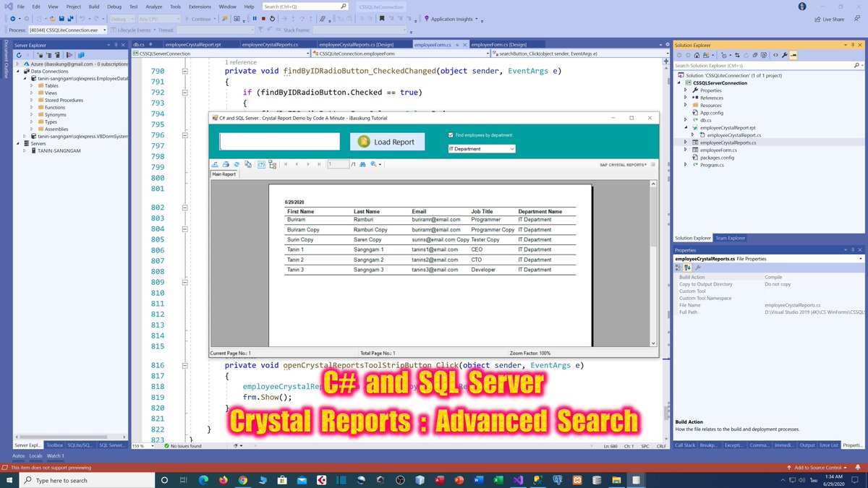Toggle the parameter panel icon in Crystal viewer
The height and width of the screenshot is (488, 868).
click(x=261, y=164)
